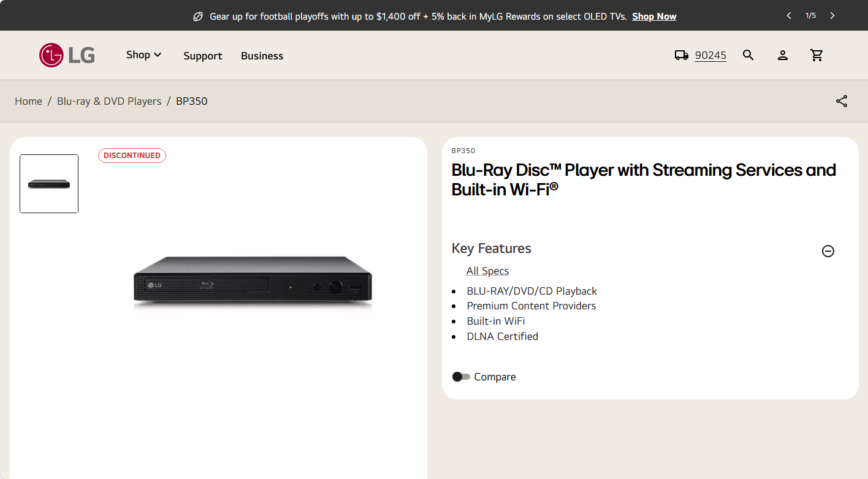Go to Home breadcrumb
The image size is (868, 479).
click(x=28, y=101)
